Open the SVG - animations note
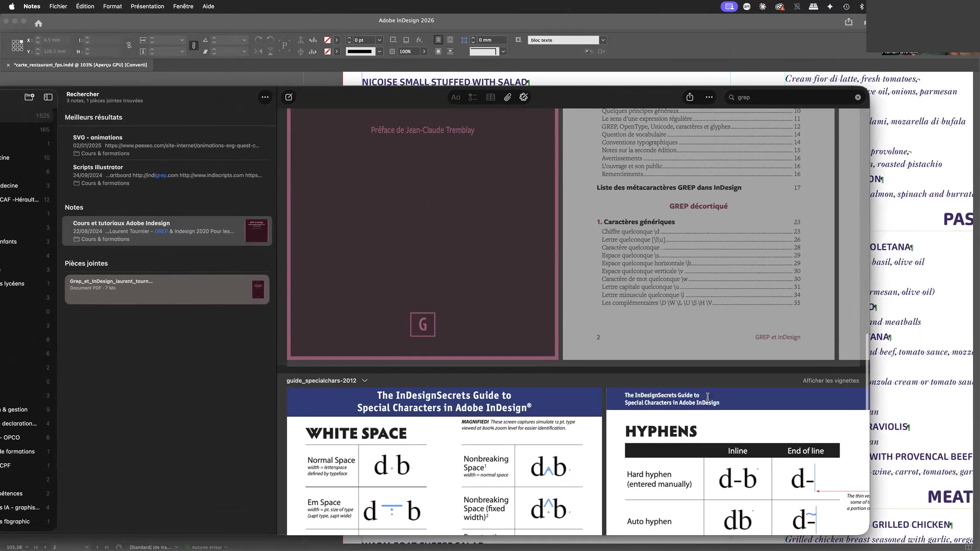980x551 pixels. click(167, 145)
